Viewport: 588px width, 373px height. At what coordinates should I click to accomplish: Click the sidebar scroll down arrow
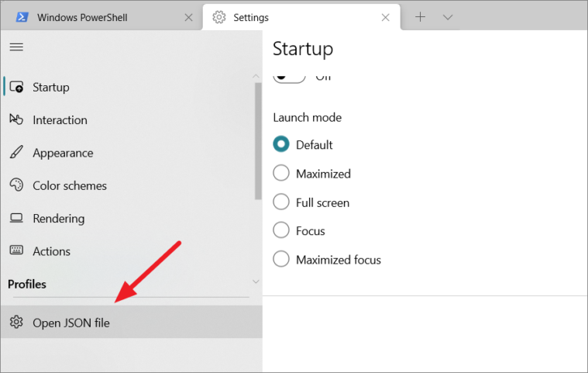[256, 281]
